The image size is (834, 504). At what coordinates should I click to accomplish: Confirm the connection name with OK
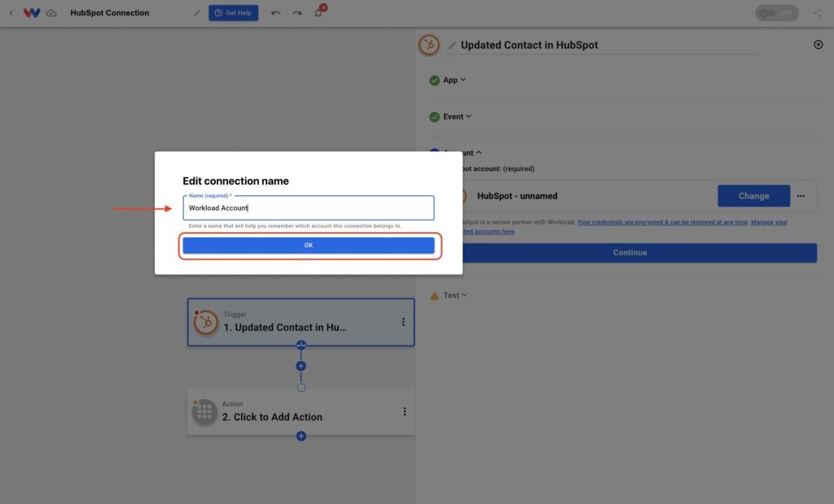(309, 245)
